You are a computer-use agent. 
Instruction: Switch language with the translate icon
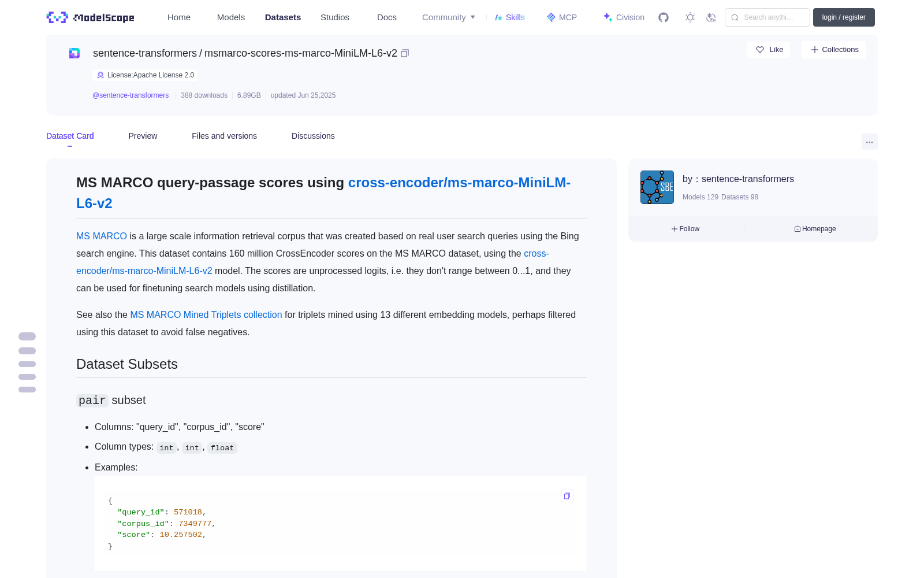(711, 17)
